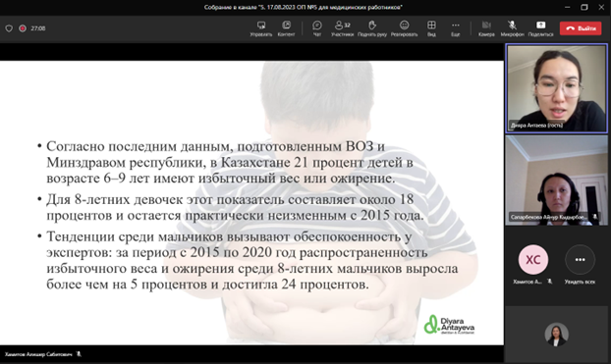
Task: Minimize the Teams meeting window
Action: [568, 7]
